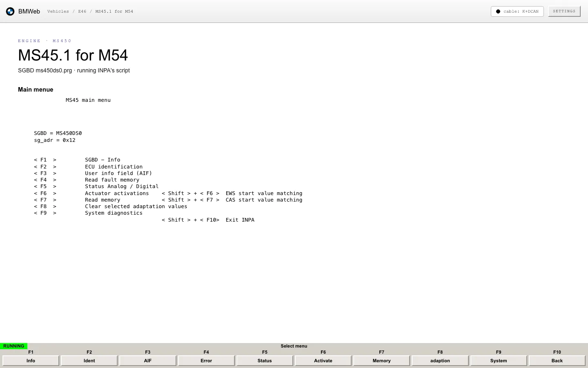Click the 'Exit INPA' text
This screenshot has width=588, height=368.
240,220
